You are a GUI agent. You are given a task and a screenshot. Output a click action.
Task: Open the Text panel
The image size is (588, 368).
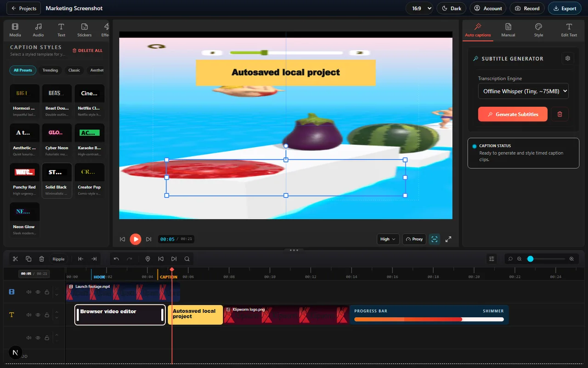(61, 30)
